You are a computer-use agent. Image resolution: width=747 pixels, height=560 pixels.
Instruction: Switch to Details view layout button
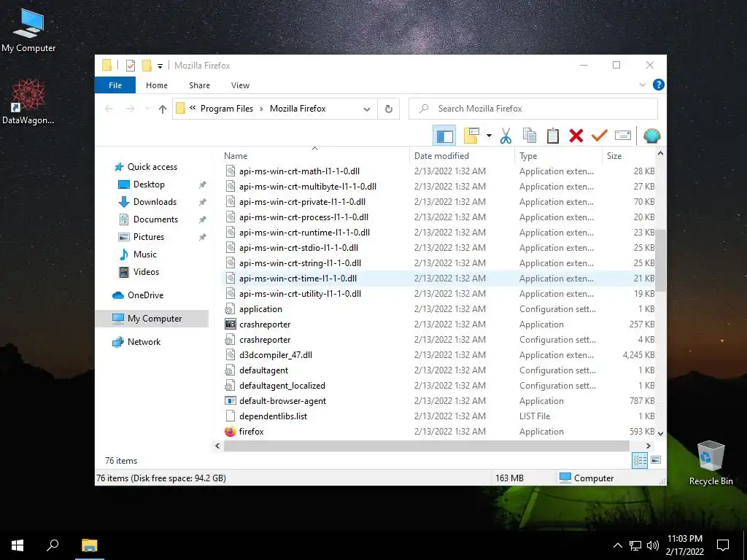click(x=640, y=460)
